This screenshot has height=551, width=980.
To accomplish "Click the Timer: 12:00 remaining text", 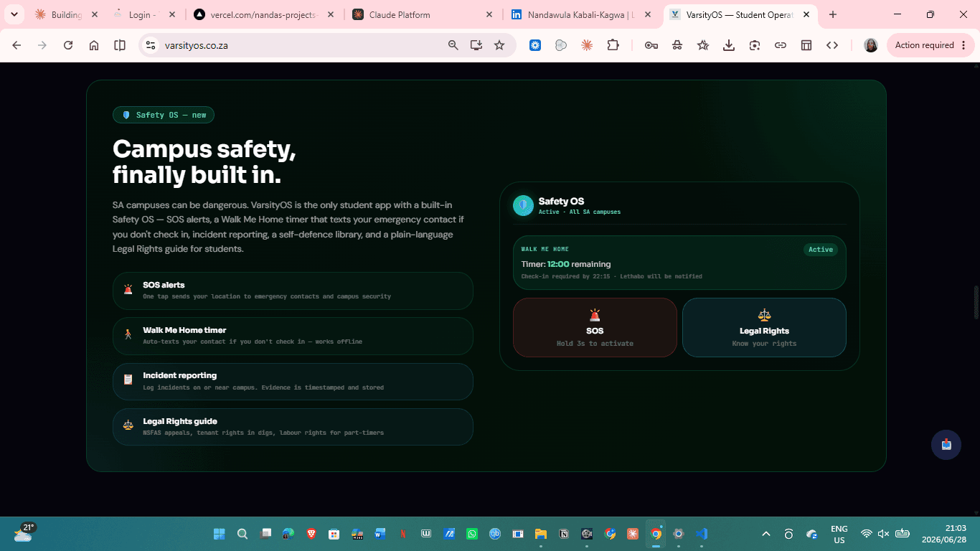I will coord(566,264).
